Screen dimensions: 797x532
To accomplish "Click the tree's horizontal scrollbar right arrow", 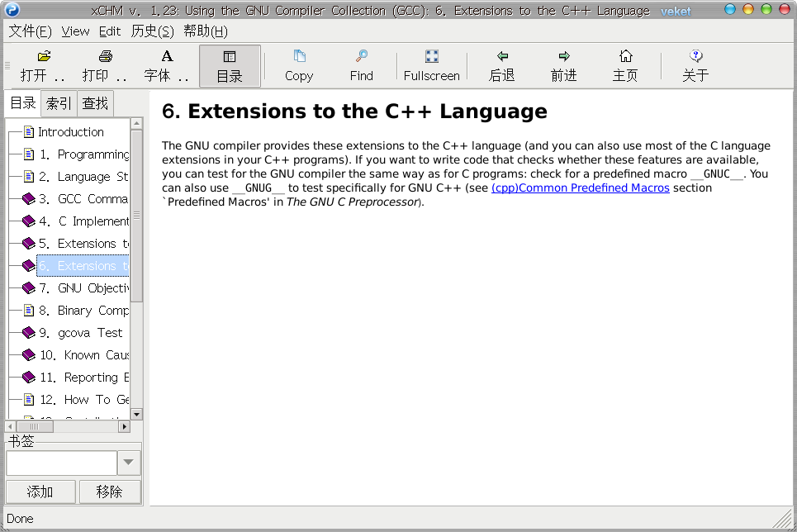I will (x=124, y=427).
